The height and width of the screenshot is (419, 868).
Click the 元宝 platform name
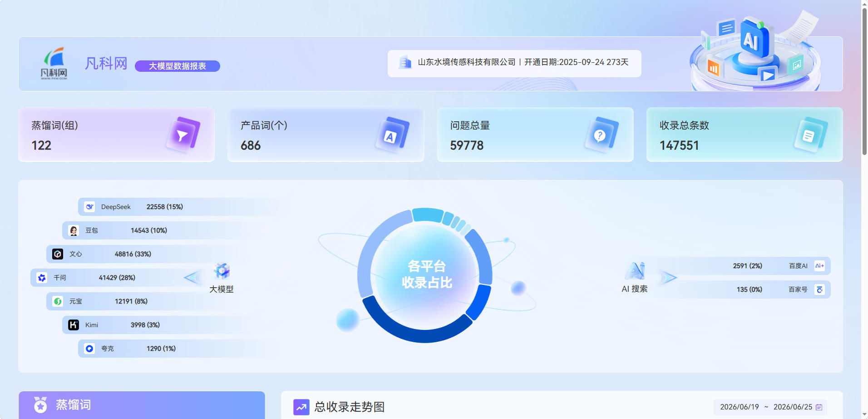coord(76,301)
